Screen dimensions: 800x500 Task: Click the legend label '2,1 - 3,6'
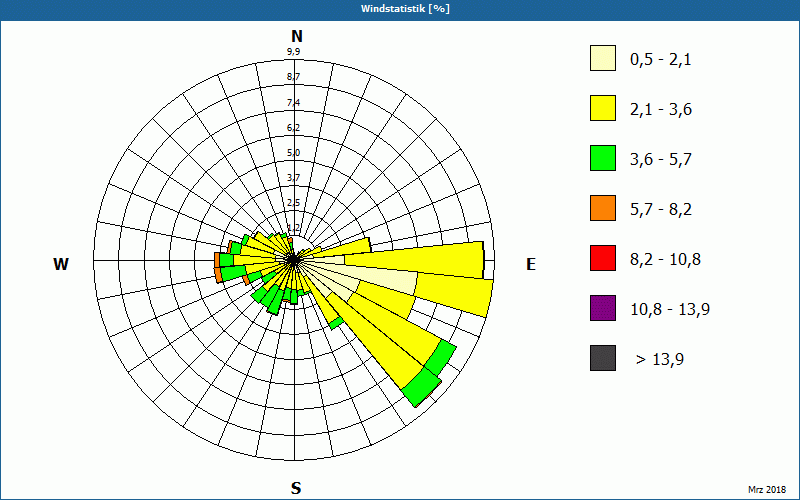tap(661, 110)
